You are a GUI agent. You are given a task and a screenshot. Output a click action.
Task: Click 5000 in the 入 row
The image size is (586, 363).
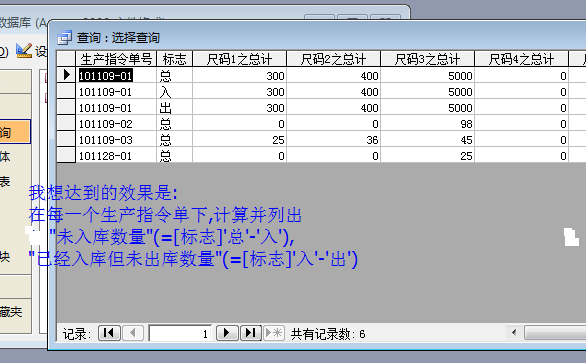coord(428,91)
